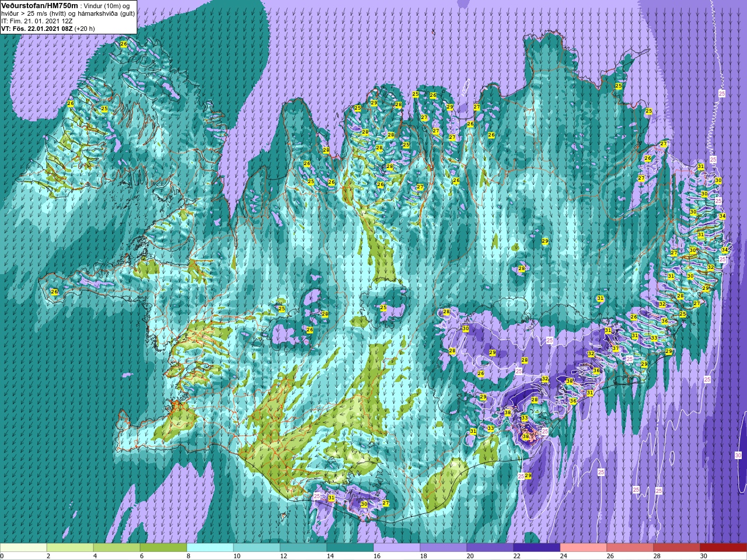The image size is (747, 560).
Task: Pick the green 4–6 m/s legend swatch
Action: pyautogui.click(x=117, y=548)
